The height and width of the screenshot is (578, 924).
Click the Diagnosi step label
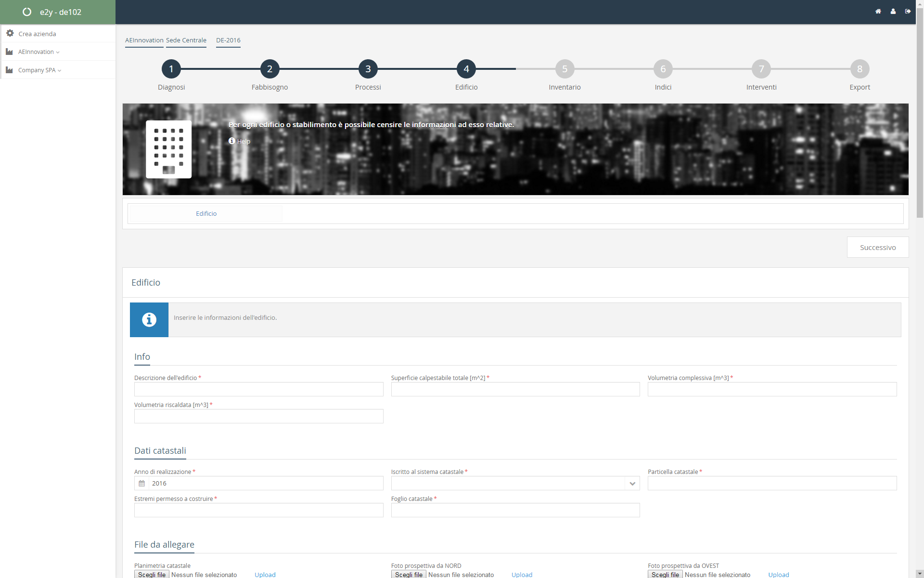pyautogui.click(x=171, y=87)
